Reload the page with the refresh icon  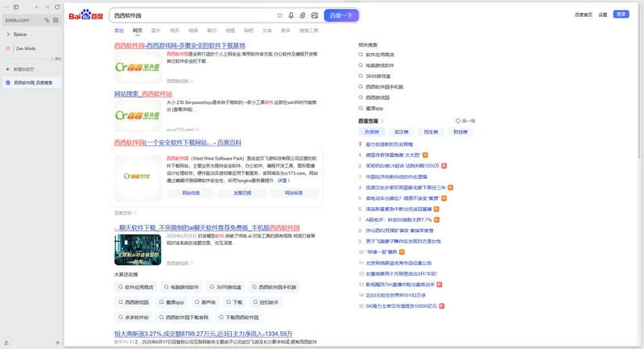coord(57,7)
